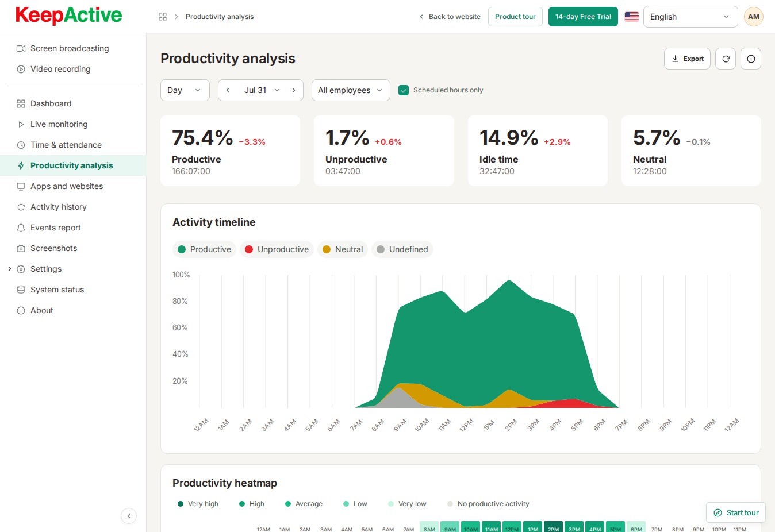Click the Screen broadcasting camera icon
The image size is (775, 532).
(21, 48)
